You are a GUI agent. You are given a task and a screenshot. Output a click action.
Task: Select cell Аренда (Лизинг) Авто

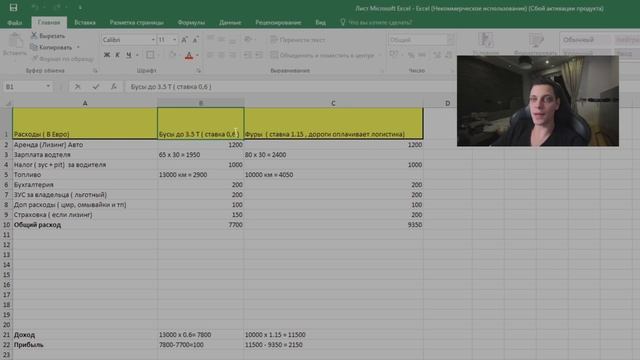85,145
